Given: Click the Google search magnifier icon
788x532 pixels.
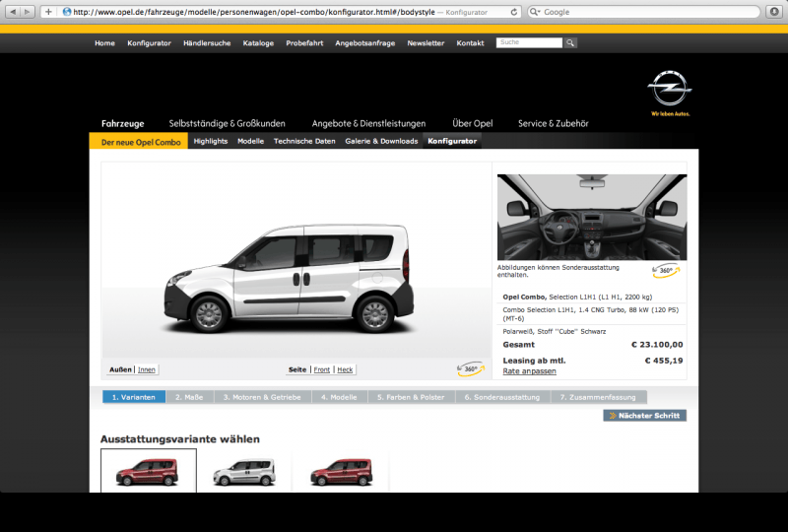Looking at the screenshot, I should tap(535, 12).
